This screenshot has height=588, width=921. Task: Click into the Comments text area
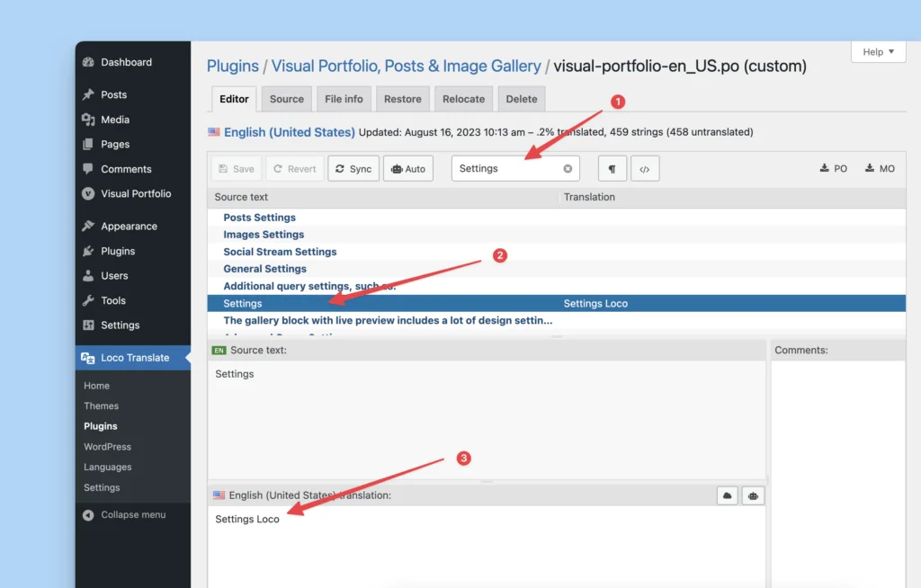pos(838,474)
